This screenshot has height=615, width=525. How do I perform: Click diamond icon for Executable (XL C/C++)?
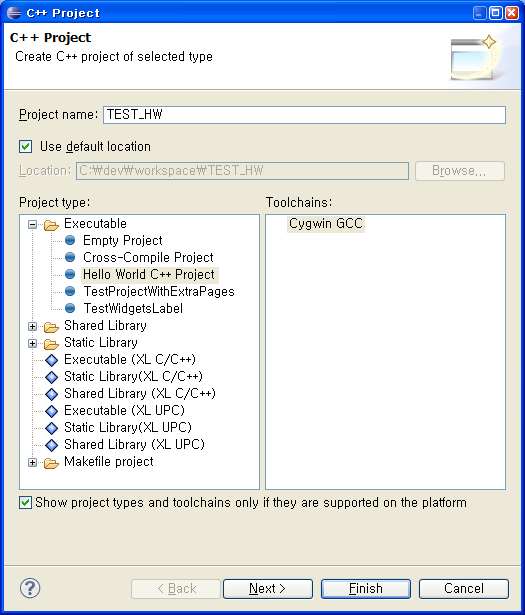[51, 360]
